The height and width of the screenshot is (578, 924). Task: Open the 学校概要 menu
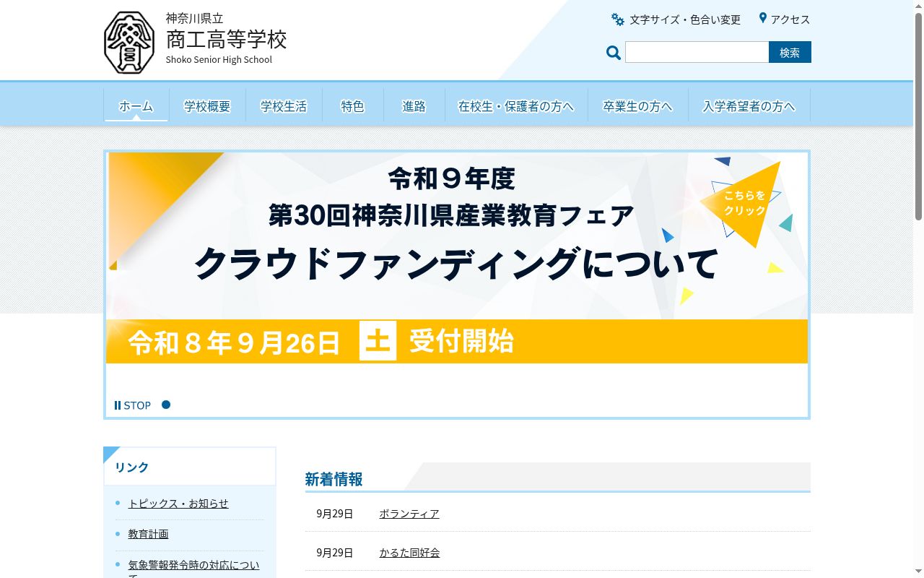pos(207,106)
